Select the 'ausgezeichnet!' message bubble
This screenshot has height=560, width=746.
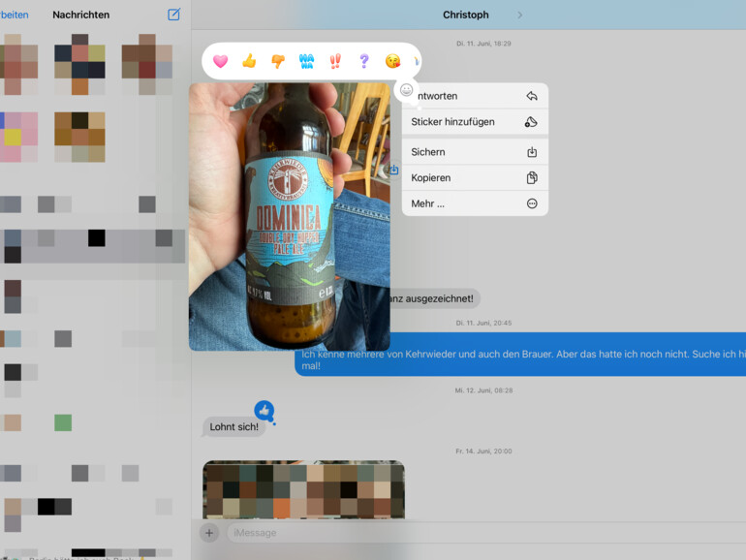435,298
